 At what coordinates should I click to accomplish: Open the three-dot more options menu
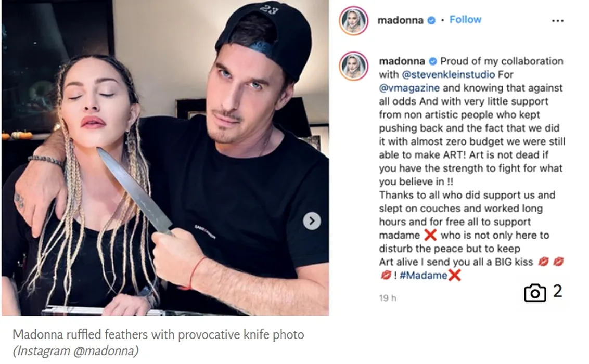[x=557, y=21]
